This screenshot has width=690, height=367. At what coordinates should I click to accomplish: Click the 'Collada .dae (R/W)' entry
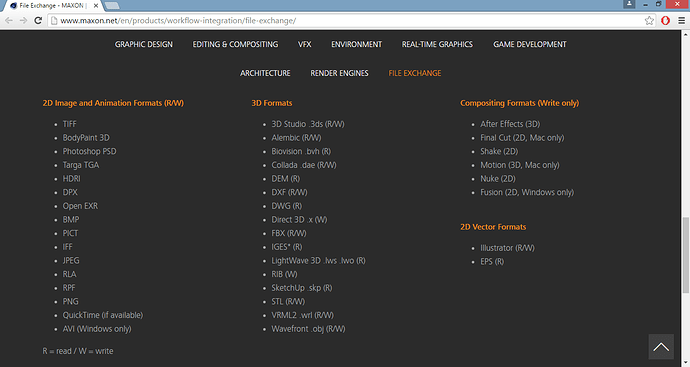304,165
